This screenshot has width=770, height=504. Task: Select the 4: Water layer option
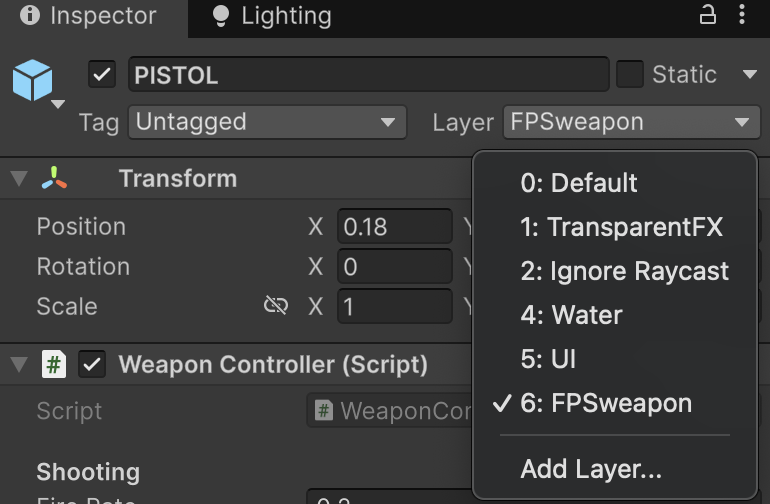[x=571, y=315]
